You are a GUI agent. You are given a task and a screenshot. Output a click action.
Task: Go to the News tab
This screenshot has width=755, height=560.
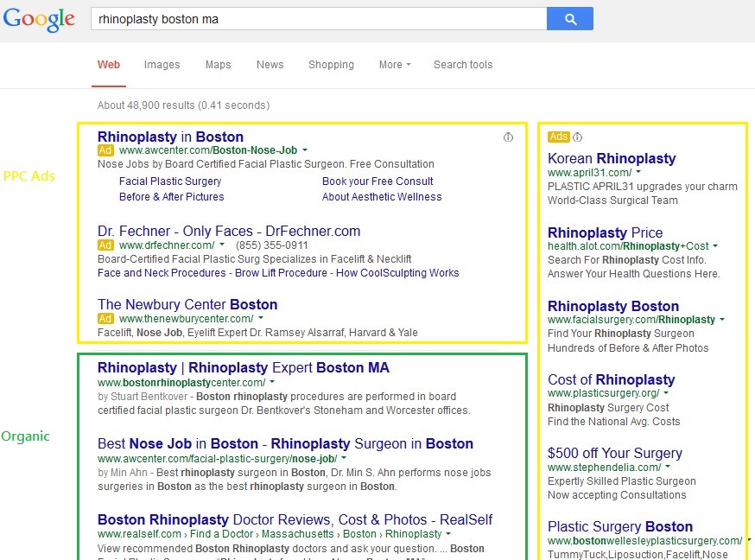coord(270,65)
